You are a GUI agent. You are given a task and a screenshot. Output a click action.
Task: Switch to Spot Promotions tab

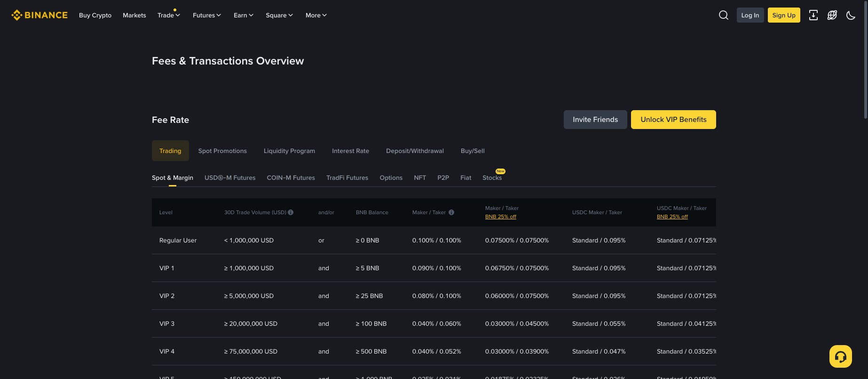pos(222,151)
